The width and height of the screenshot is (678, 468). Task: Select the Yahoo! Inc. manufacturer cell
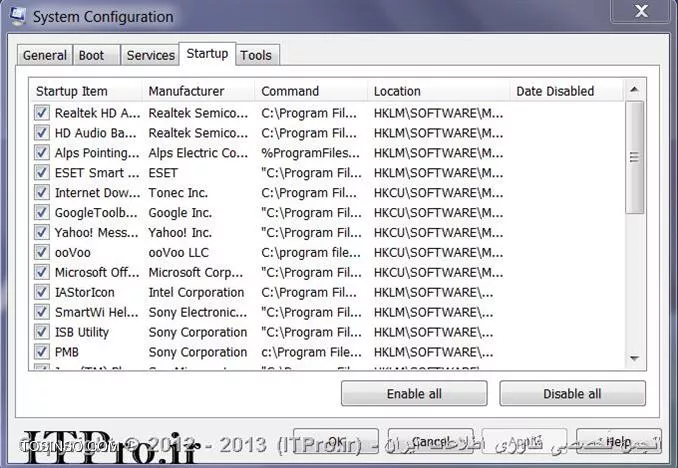click(x=180, y=232)
